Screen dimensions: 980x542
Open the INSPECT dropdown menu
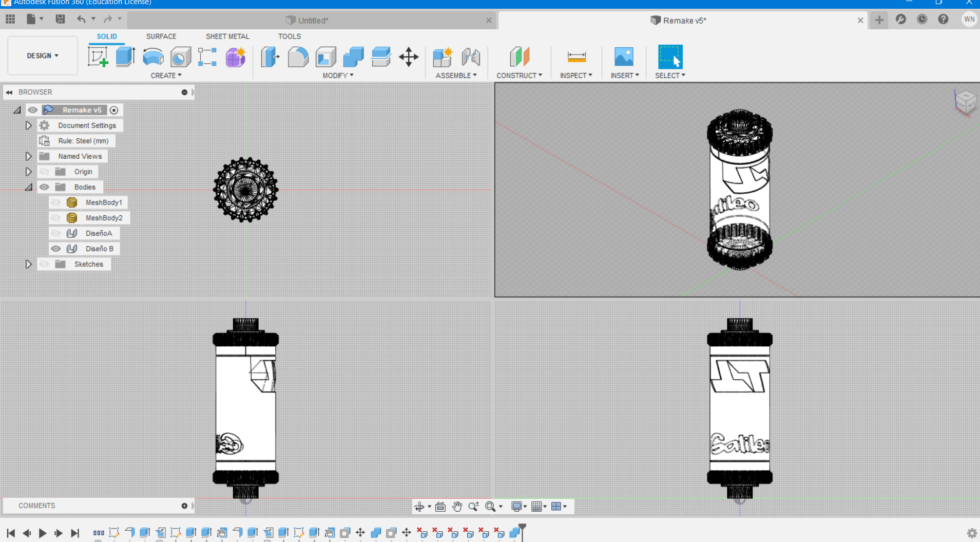click(576, 76)
